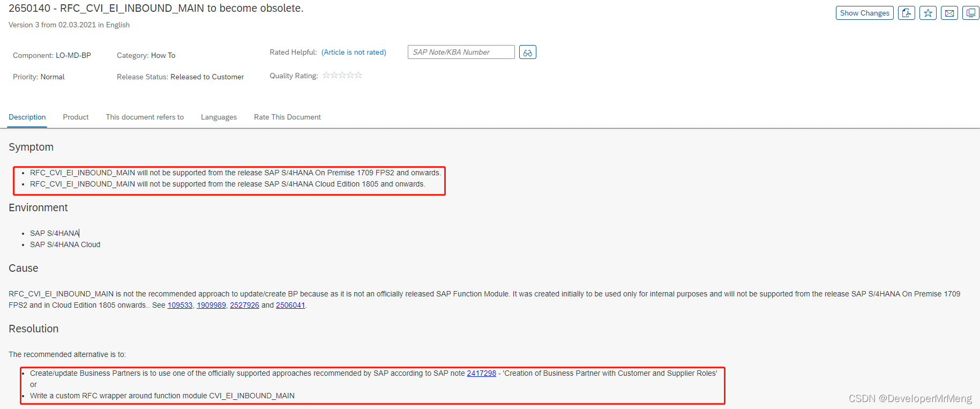Open note in new window icon
This screenshot has height=409, width=980.
click(x=971, y=13)
